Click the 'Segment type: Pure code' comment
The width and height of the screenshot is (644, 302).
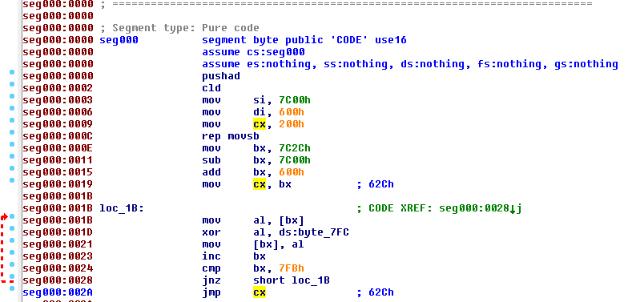pos(179,28)
